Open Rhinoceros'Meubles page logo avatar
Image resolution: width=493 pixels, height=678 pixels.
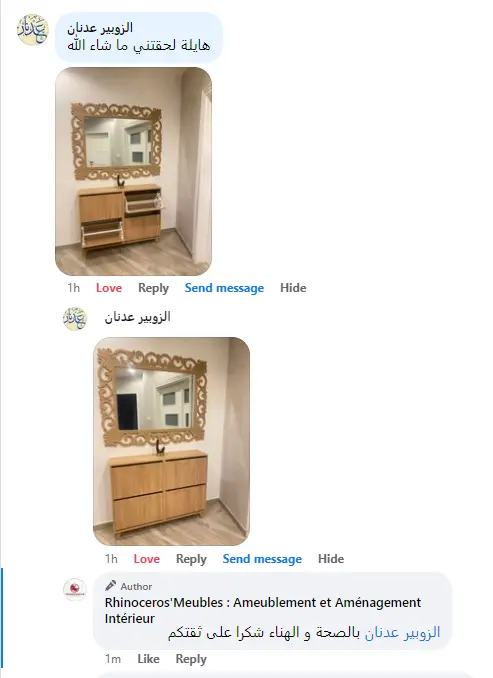[75, 589]
